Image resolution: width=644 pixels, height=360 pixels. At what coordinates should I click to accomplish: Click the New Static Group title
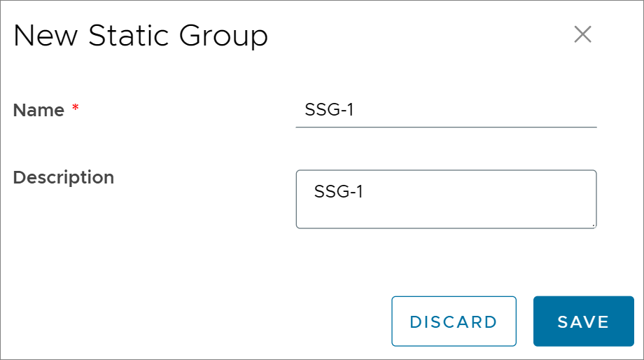point(141,36)
